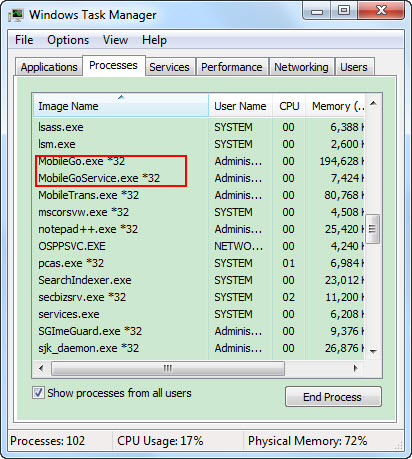Maximize the Task Manager window
The image size is (412, 459).
(x=344, y=11)
